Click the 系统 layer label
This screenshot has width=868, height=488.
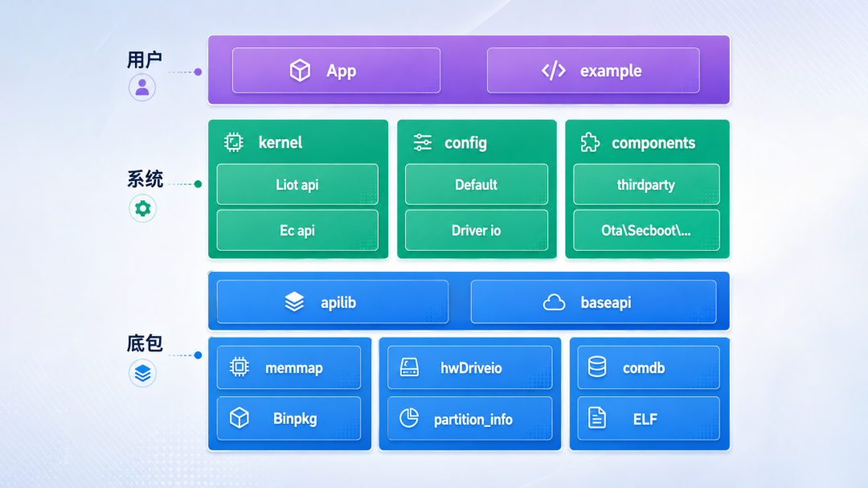(145, 179)
